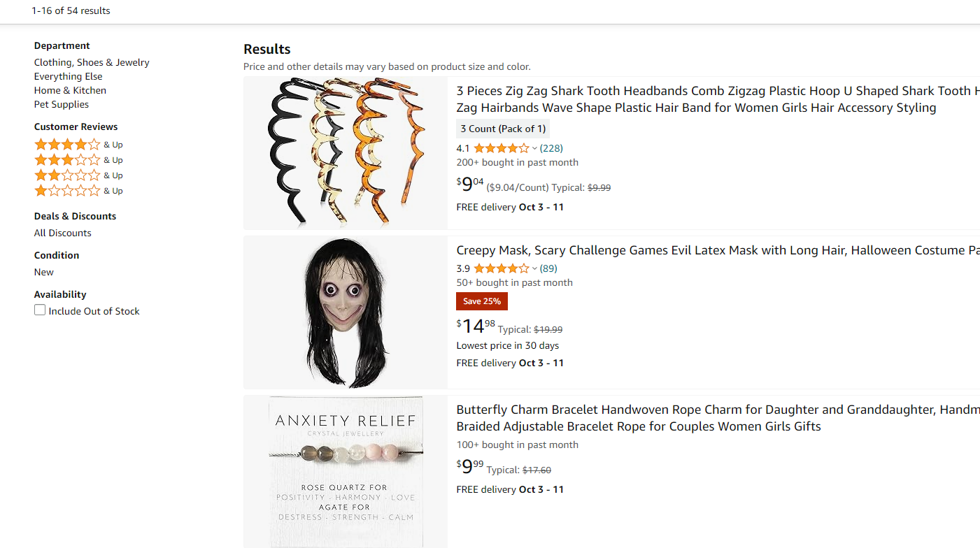
Task: Choose Pet Supplies department
Action: (x=62, y=104)
